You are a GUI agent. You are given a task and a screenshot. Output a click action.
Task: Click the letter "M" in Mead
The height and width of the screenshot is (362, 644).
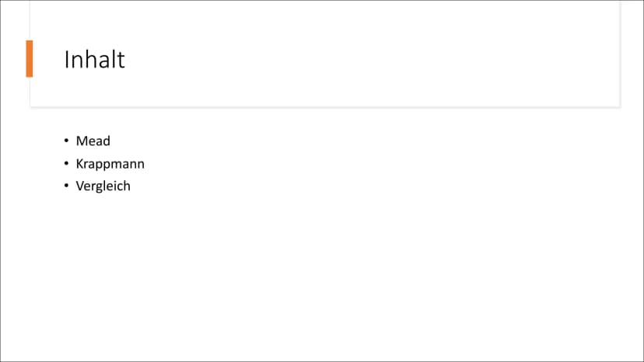click(82, 141)
